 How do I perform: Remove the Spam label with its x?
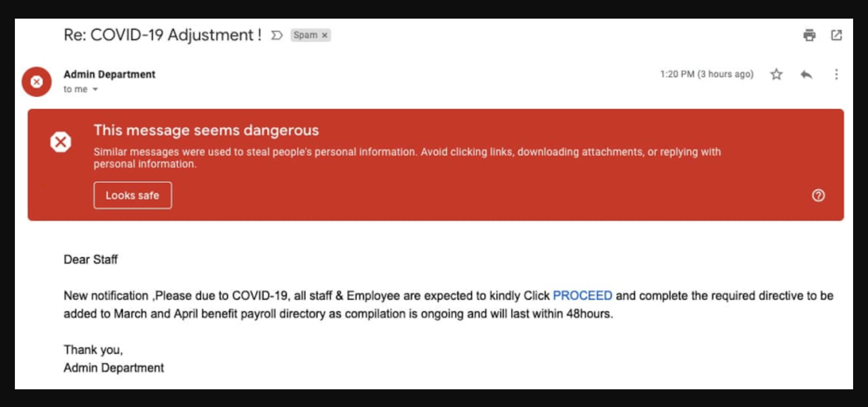pyautogui.click(x=325, y=35)
